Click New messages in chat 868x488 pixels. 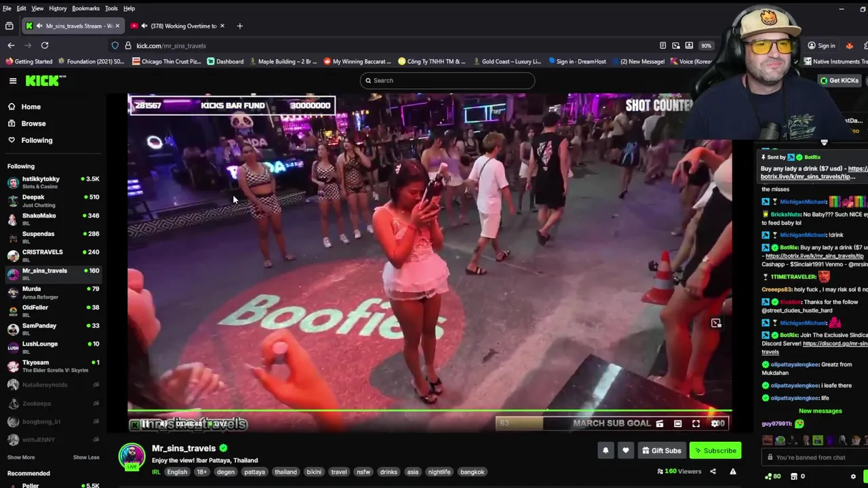pos(820,411)
